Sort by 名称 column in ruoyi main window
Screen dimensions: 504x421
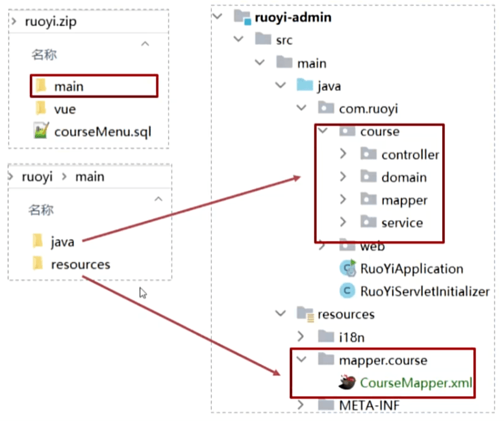(41, 210)
